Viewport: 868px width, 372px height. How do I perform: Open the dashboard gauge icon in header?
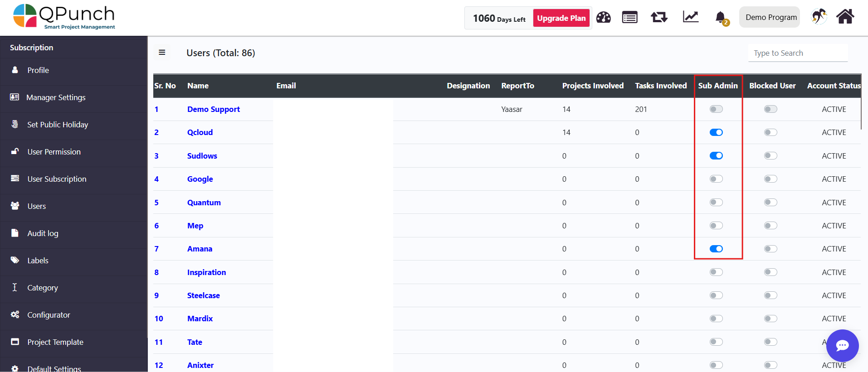coord(603,18)
